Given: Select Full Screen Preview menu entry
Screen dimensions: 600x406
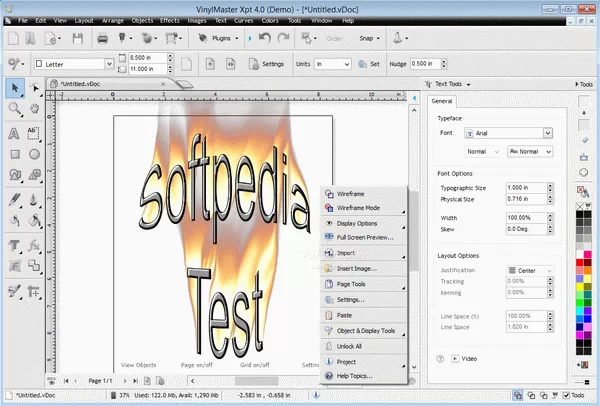Looking at the screenshot, I should 366,237.
